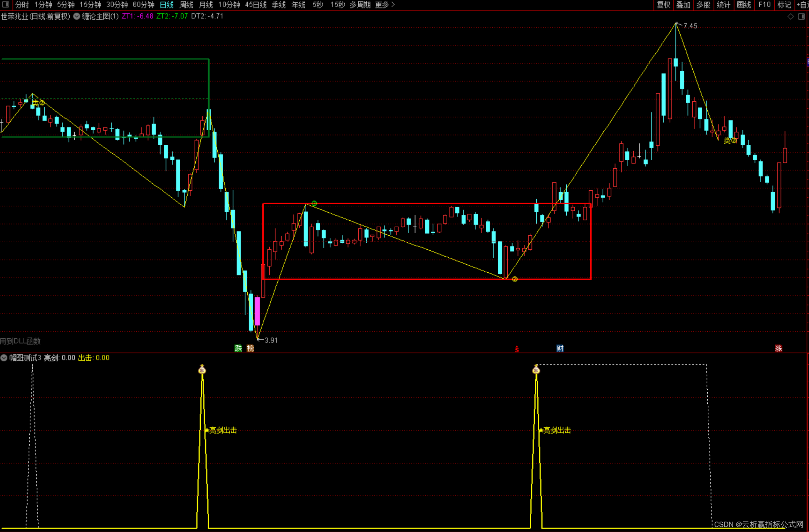Open the 画线 drawing tools
The width and height of the screenshot is (809, 532).
tap(744, 5)
